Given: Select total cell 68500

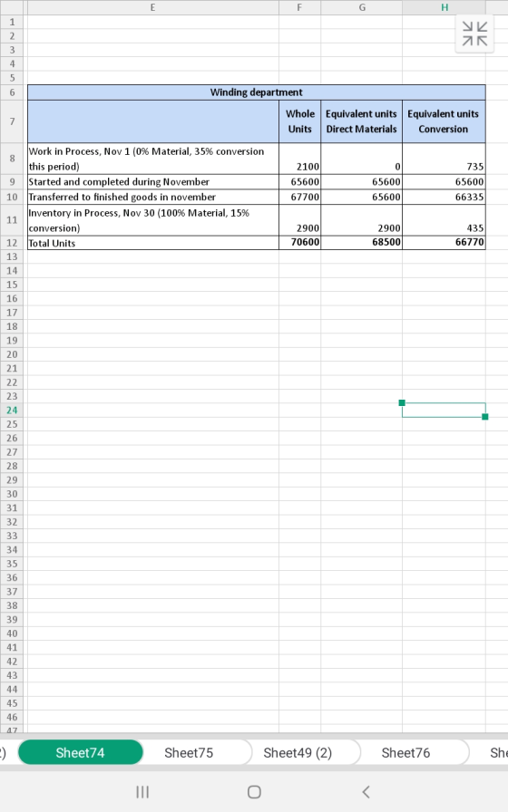Looking at the screenshot, I should [x=362, y=243].
